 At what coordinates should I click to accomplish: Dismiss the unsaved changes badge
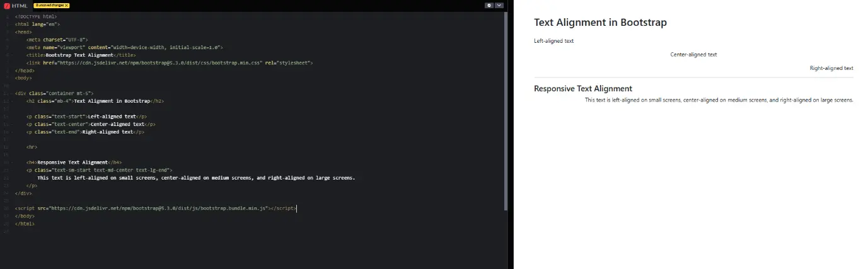tap(67, 5)
